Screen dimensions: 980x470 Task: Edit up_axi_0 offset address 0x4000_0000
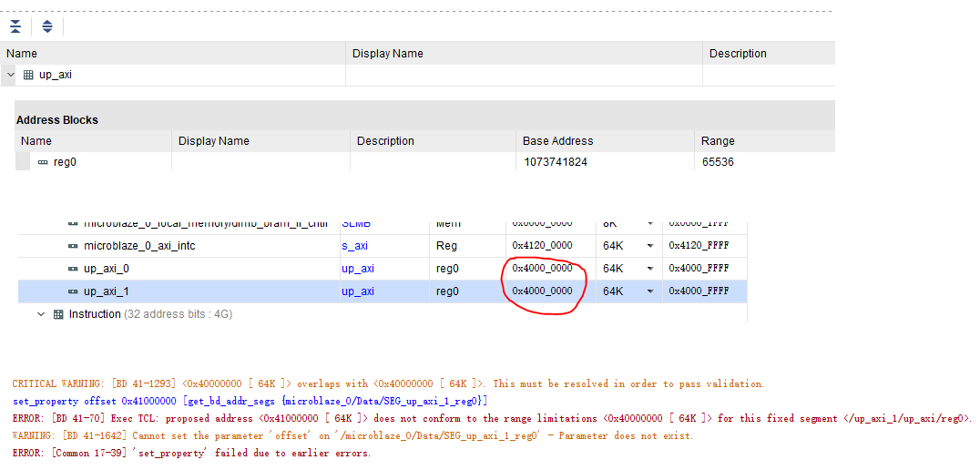pos(542,269)
